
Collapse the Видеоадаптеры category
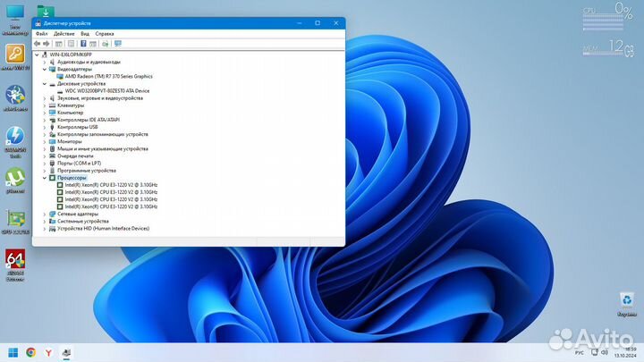point(45,70)
